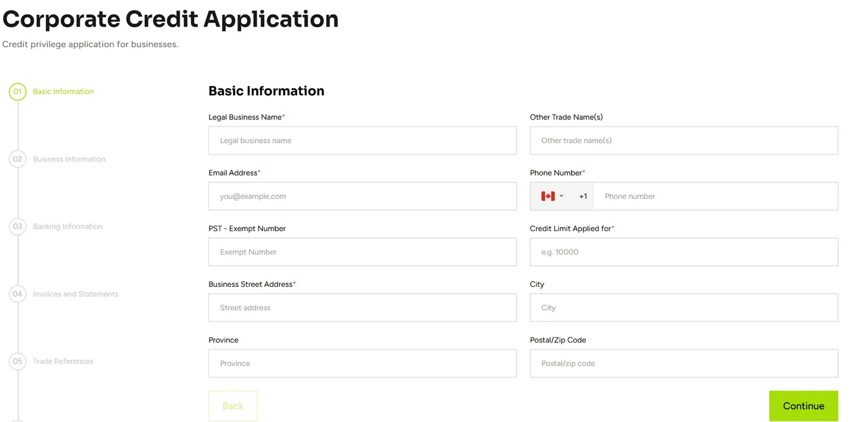The height and width of the screenshot is (422, 868).
Task: Click the Postal/Zip Code label
Action: [558, 340]
